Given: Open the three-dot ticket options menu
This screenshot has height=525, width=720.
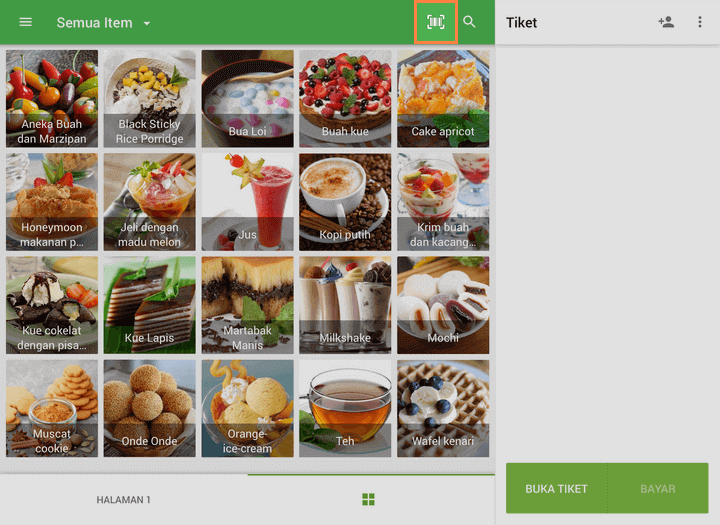Looking at the screenshot, I should [700, 22].
